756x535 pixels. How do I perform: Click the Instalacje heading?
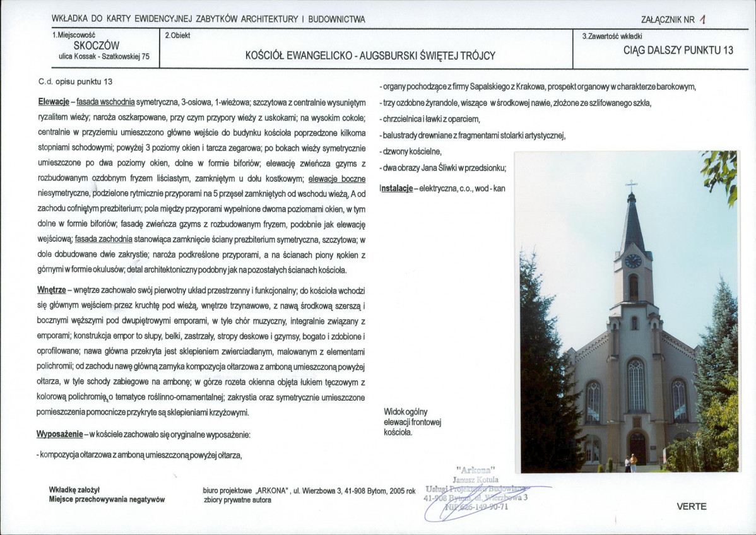pyautogui.click(x=397, y=187)
